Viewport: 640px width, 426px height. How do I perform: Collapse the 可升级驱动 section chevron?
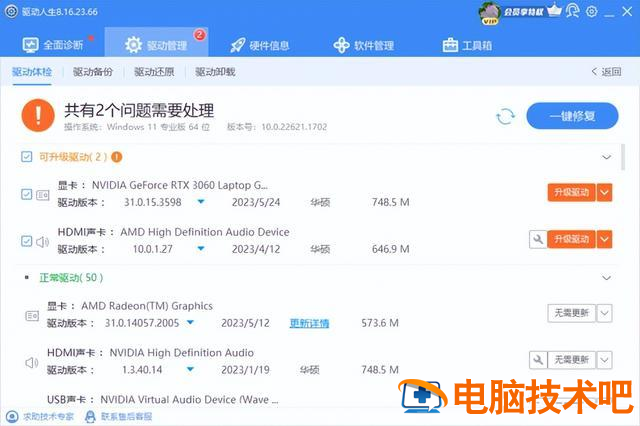point(607,157)
